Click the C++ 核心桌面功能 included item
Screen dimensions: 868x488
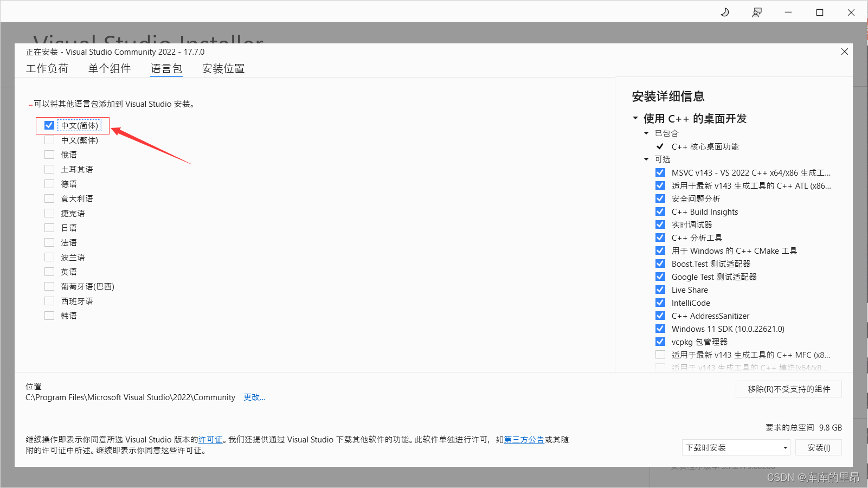tap(705, 146)
